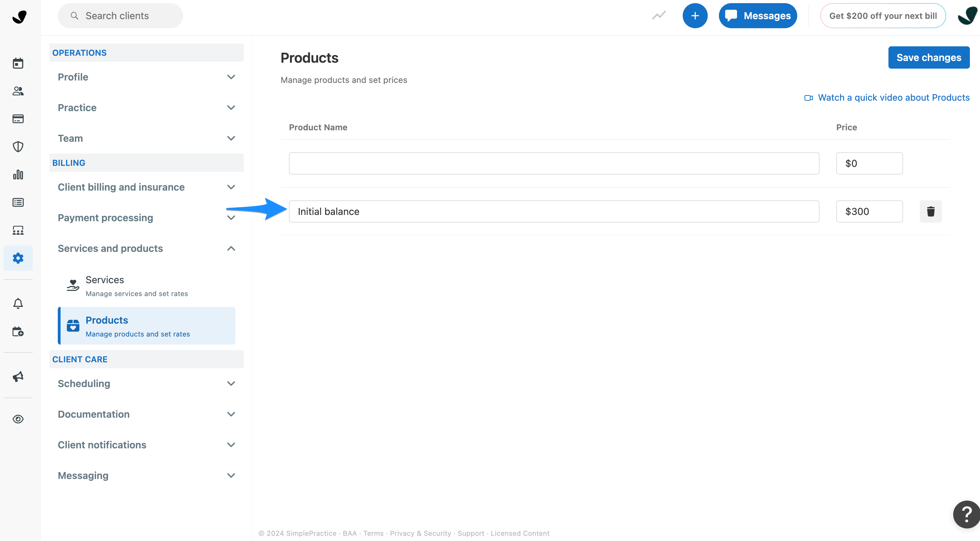This screenshot has height=541, width=980.
Task: Click the trend line icon in the top bar
Action: (x=659, y=15)
